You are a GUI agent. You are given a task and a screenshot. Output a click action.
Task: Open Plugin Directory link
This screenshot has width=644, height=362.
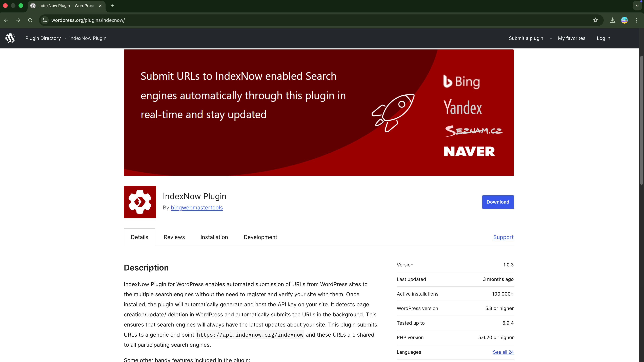point(43,38)
